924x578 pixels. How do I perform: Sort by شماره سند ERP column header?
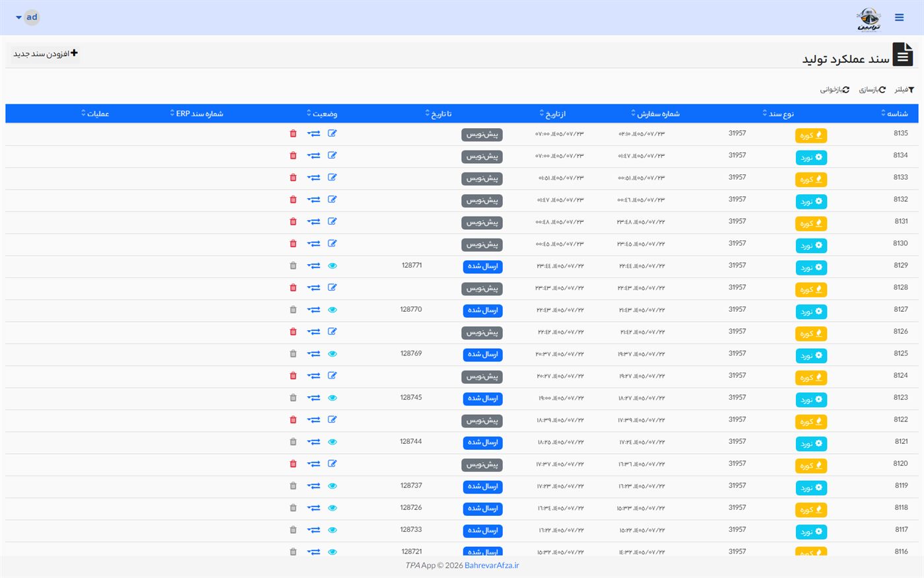point(197,114)
